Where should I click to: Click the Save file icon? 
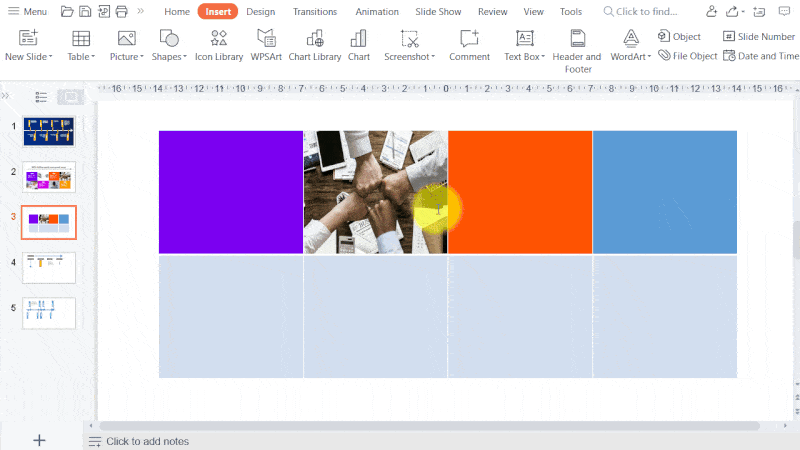point(85,11)
